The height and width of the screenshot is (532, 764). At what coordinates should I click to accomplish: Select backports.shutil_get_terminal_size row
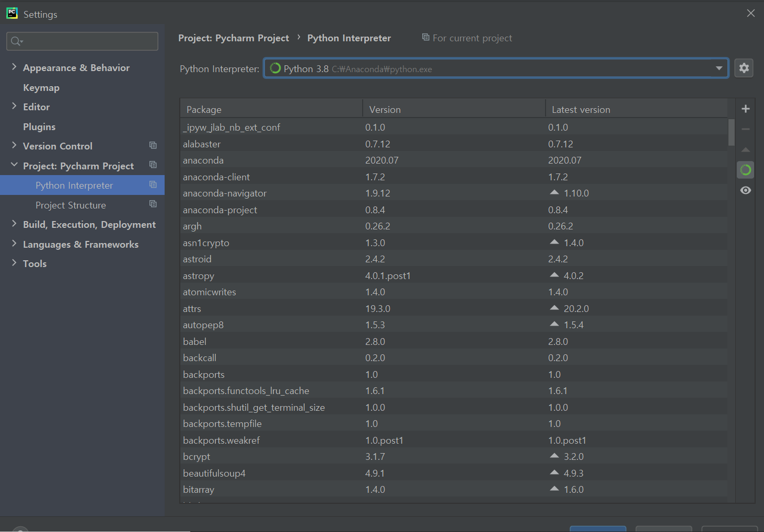point(454,407)
